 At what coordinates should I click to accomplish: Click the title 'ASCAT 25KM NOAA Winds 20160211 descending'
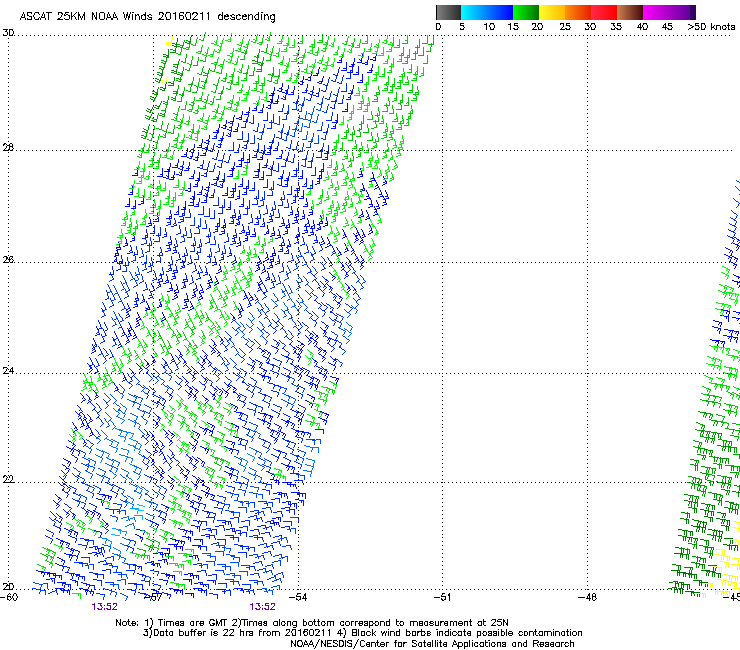pyautogui.click(x=148, y=17)
